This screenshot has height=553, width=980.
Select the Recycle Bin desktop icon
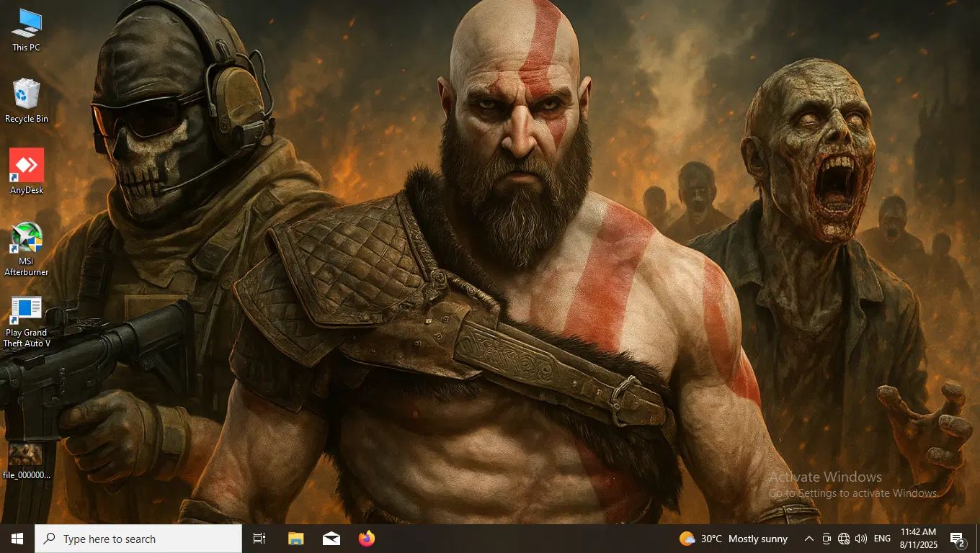tap(27, 101)
